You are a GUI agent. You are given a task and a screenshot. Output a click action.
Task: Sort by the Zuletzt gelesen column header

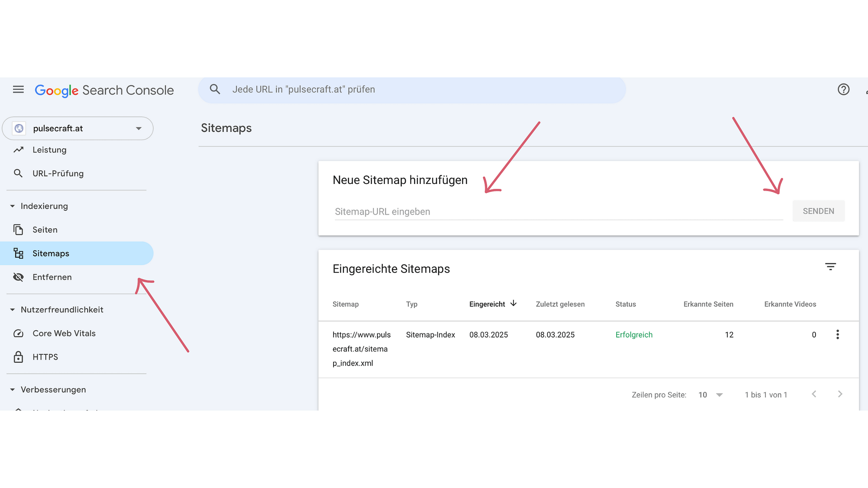point(560,304)
